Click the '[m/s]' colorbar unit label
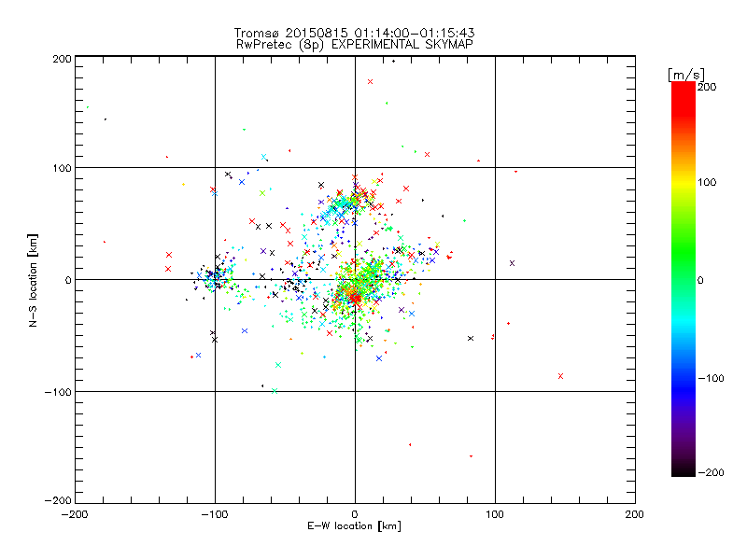This screenshot has width=747, height=560. point(685,75)
